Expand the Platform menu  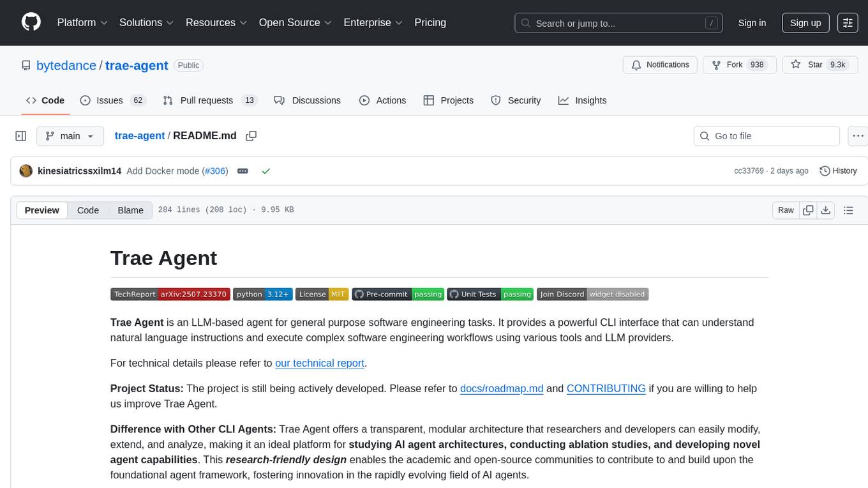pos(82,22)
